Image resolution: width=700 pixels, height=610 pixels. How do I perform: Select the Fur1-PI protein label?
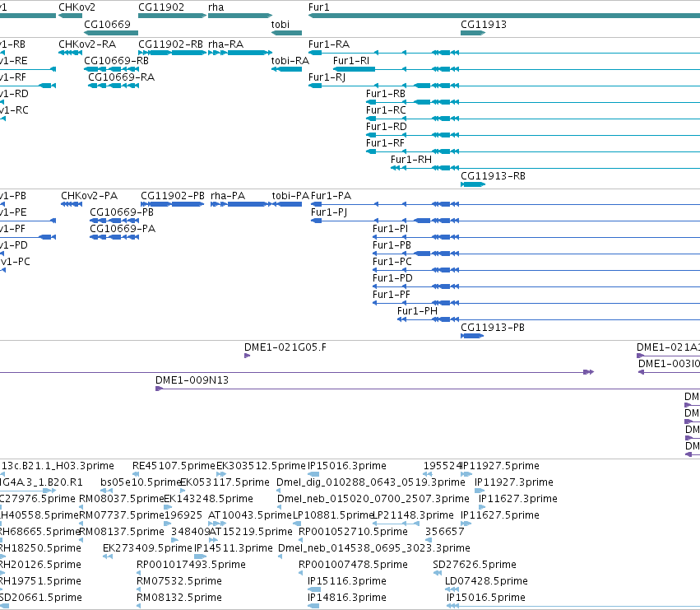point(390,228)
